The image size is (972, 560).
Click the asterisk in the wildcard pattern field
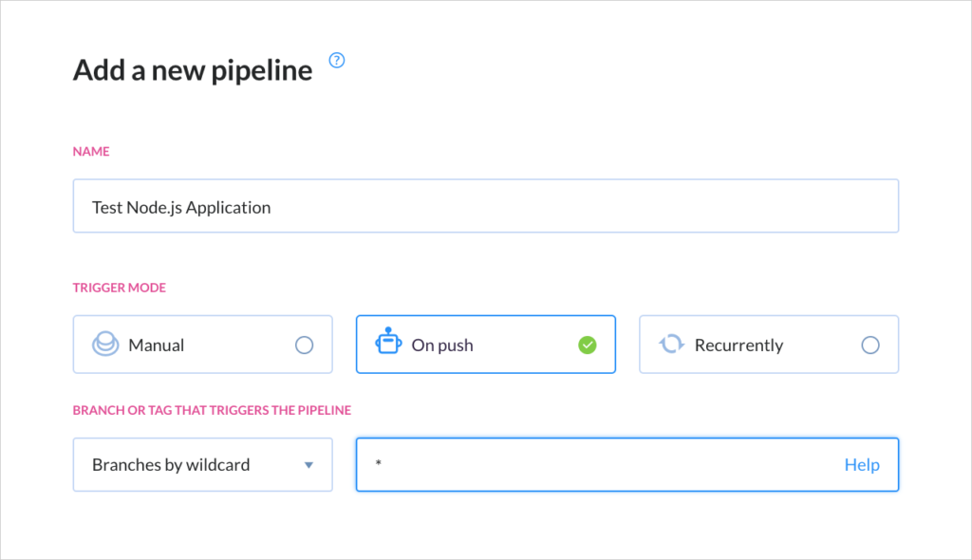pyautogui.click(x=378, y=462)
